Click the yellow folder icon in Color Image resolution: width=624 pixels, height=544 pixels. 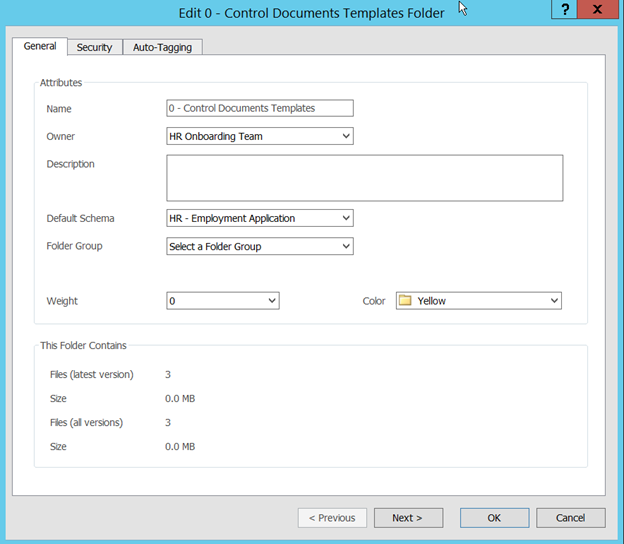(x=405, y=300)
